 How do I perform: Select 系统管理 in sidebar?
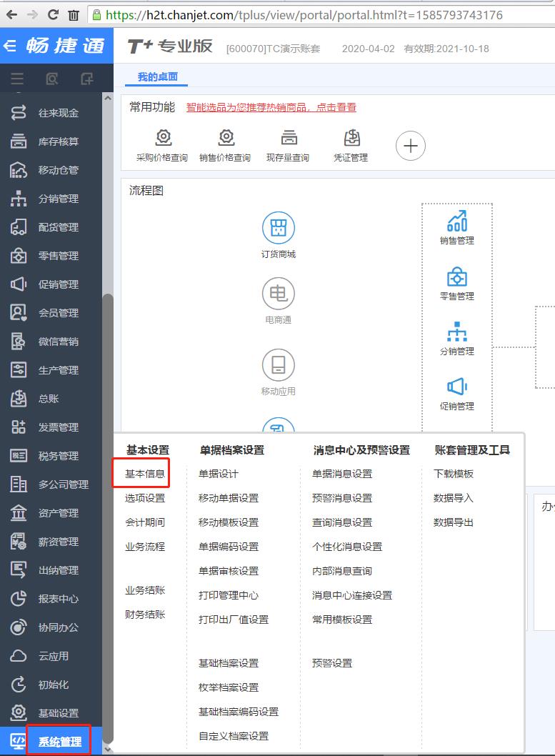(60, 742)
